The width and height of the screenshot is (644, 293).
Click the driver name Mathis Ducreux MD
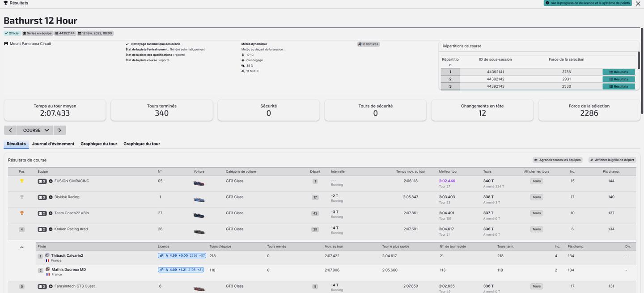point(68,270)
